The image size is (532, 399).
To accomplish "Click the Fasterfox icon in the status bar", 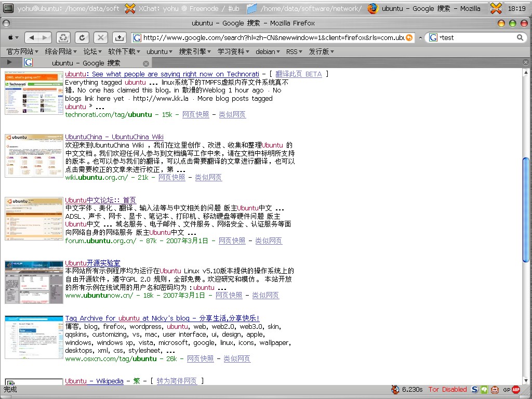I will pos(395,390).
